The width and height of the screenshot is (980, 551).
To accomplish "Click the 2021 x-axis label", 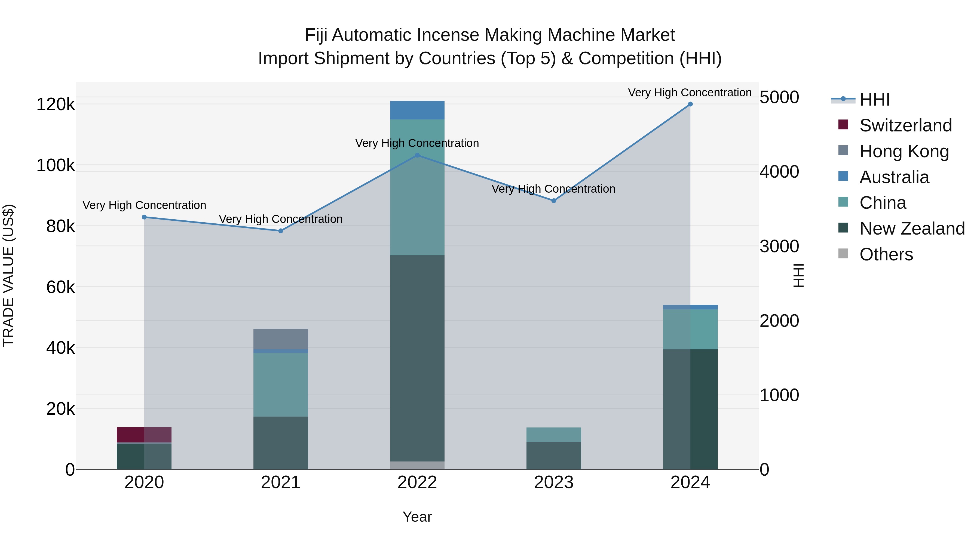I will point(281,482).
